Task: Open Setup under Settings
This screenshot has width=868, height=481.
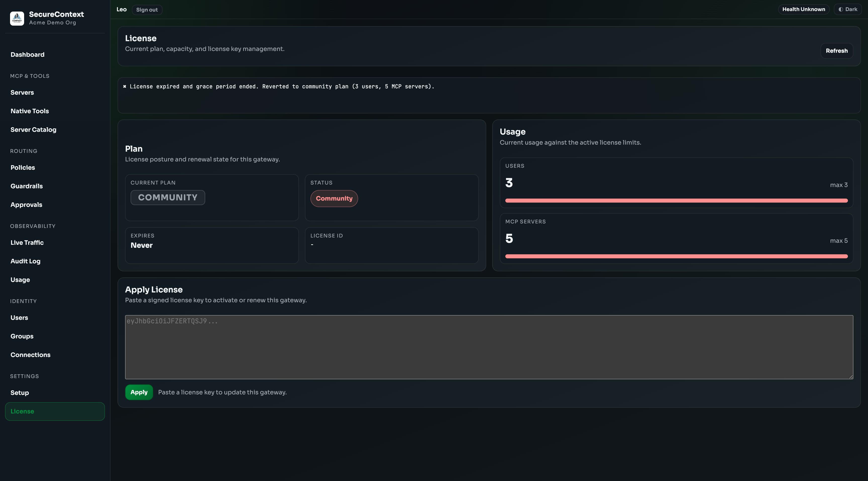Action: [x=20, y=393]
